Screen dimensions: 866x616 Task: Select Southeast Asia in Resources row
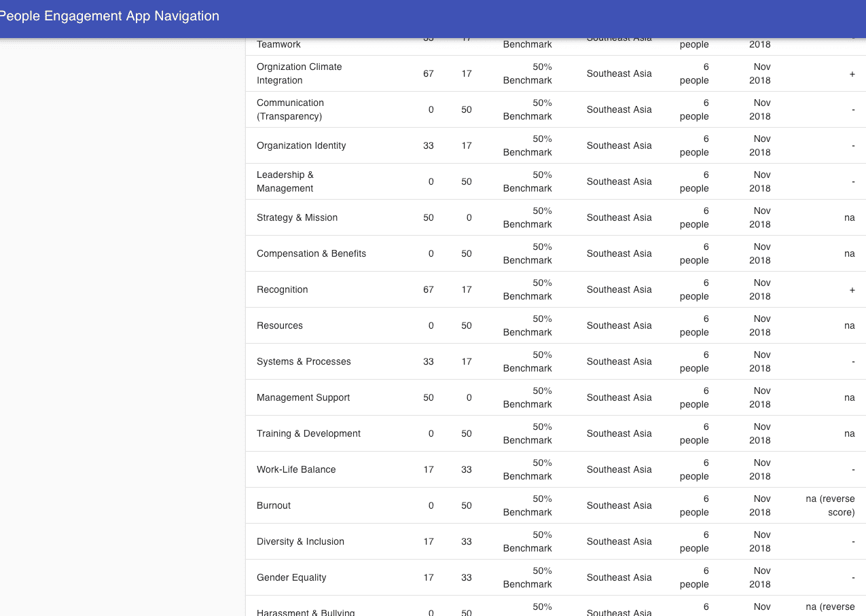(x=619, y=325)
